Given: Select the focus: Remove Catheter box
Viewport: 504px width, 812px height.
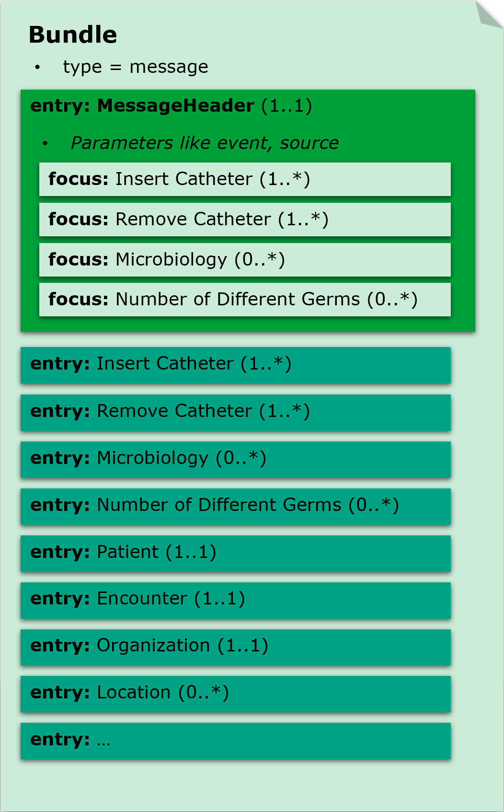Looking at the screenshot, I should point(245,220).
